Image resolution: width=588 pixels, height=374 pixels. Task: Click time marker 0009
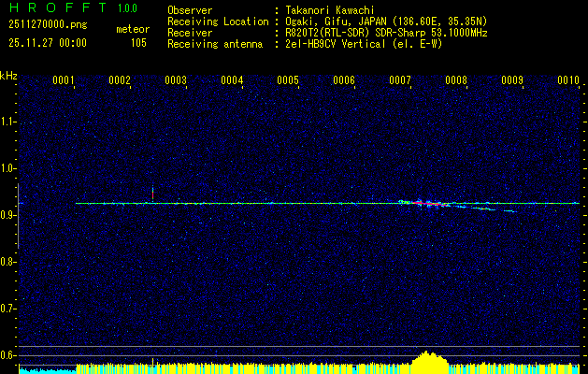(x=512, y=80)
